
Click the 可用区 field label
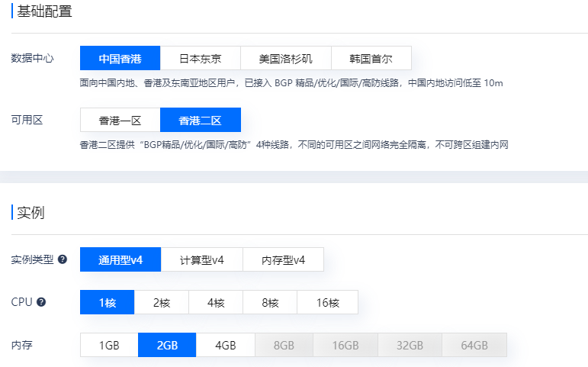click(x=27, y=120)
